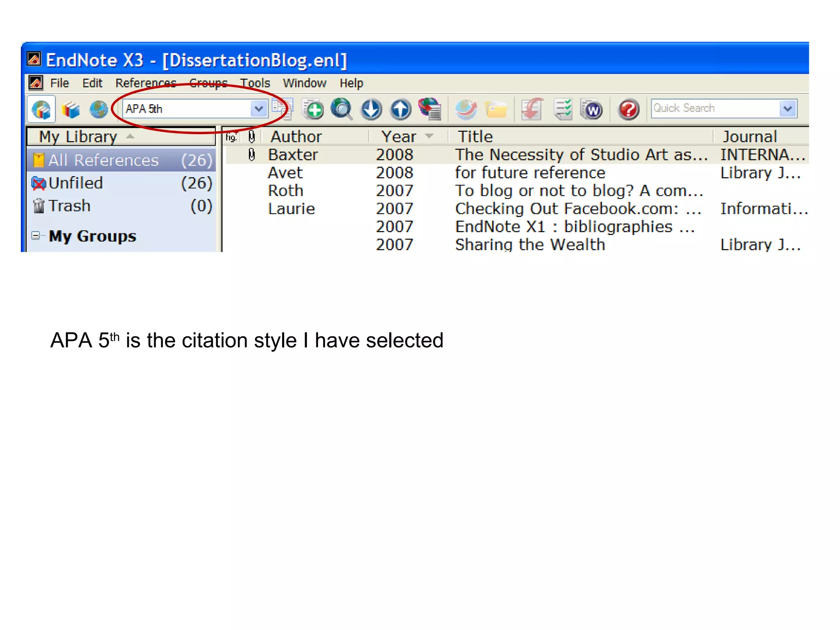
Task: Click the Insert Citation red arrow icon
Action: tap(532, 110)
